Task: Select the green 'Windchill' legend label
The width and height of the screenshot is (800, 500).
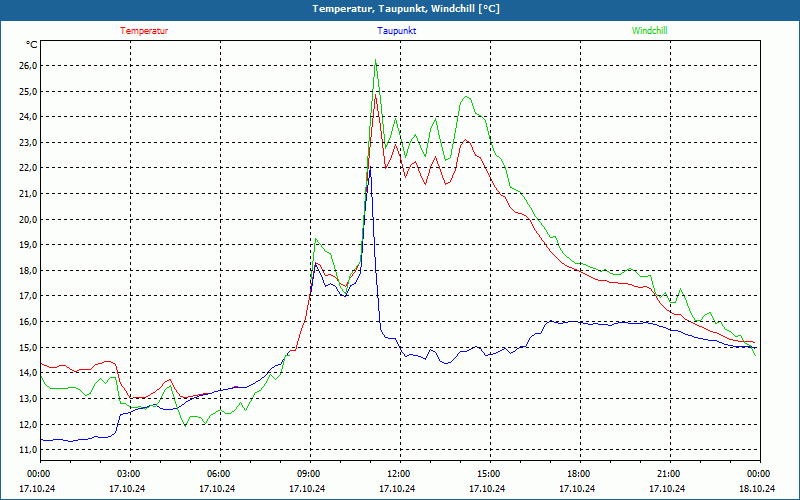Action: click(x=649, y=31)
